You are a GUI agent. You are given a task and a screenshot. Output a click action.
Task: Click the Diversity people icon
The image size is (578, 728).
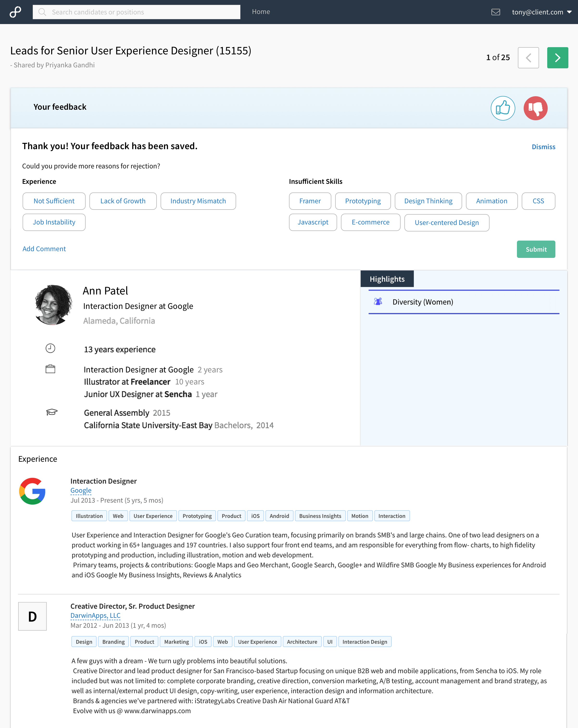coord(378,301)
